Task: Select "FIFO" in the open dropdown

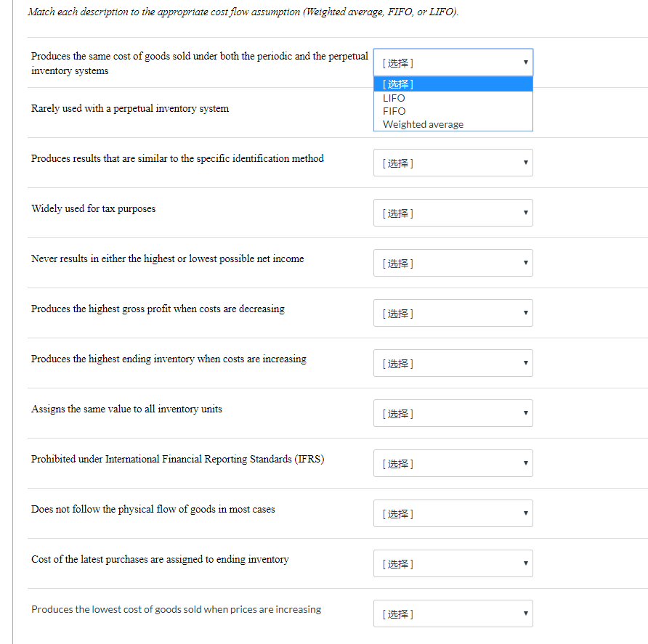Action: 394,110
